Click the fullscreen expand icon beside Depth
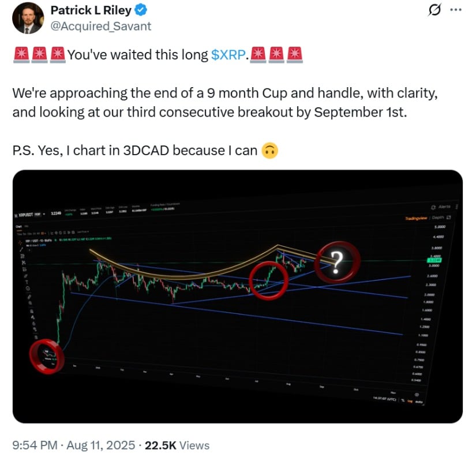The image size is (476, 453). [x=449, y=218]
